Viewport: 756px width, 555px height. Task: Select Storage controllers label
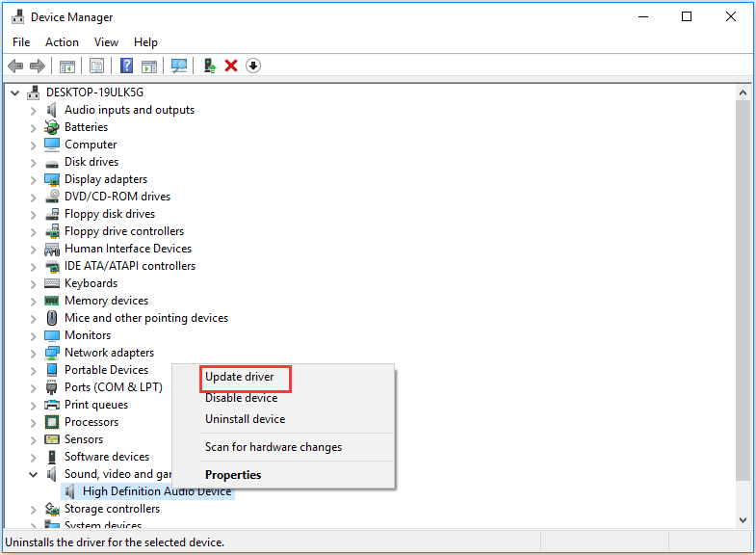[x=112, y=509]
